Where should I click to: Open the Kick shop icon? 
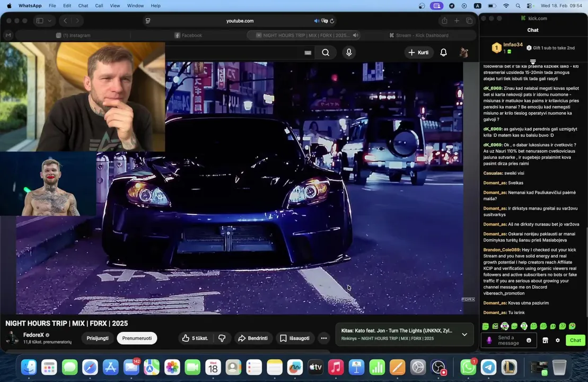tap(545, 340)
